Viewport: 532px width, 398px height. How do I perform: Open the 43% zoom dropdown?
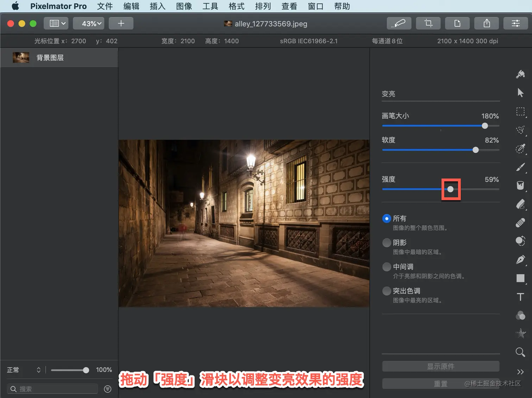88,23
